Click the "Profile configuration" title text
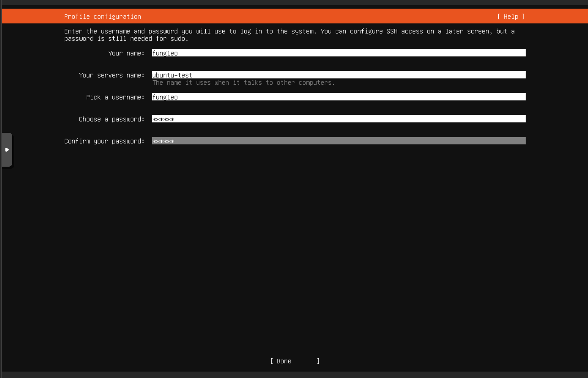The height and width of the screenshot is (378, 588). pyautogui.click(x=103, y=17)
